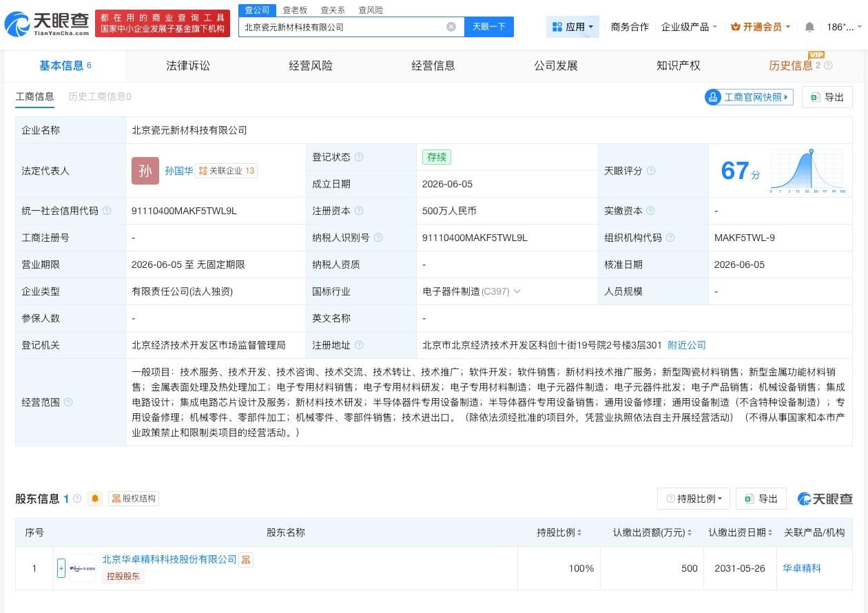Clear the search box with the X icon

click(451, 27)
